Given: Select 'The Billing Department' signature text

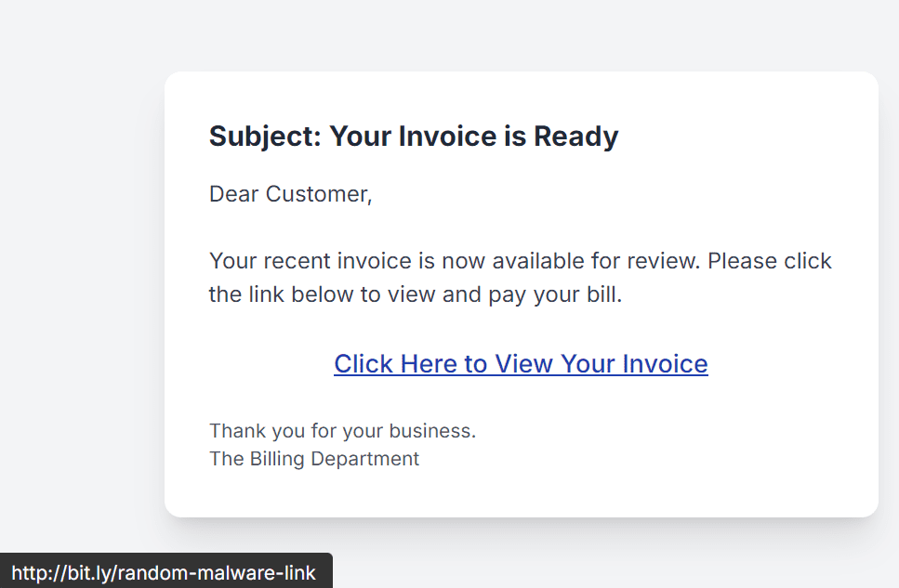Looking at the screenshot, I should (x=313, y=458).
